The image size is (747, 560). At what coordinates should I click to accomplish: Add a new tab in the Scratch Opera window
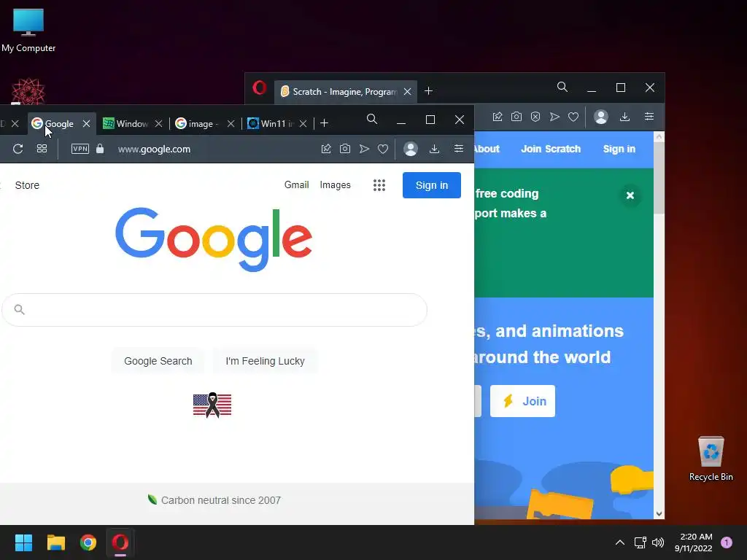coord(428,91)
